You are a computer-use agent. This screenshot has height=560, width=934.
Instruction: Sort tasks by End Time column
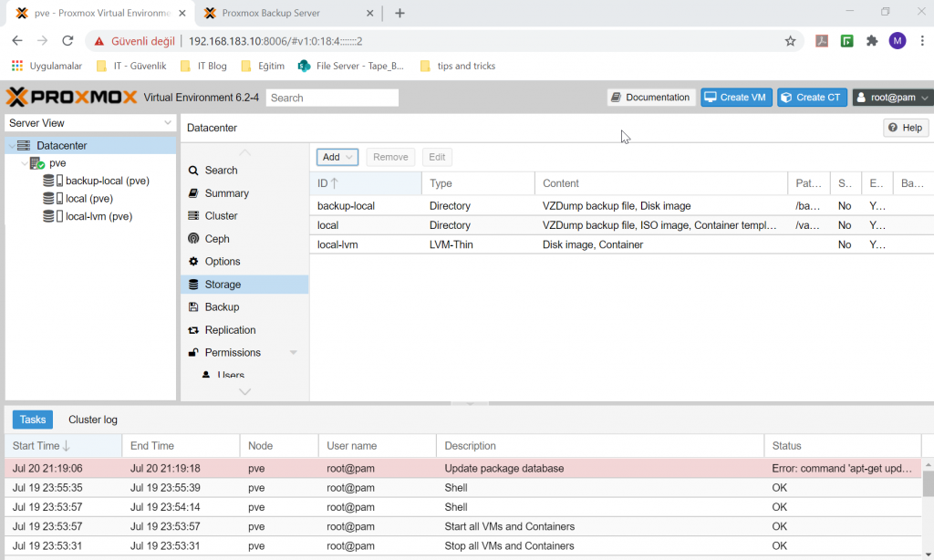tap(181, 446)
